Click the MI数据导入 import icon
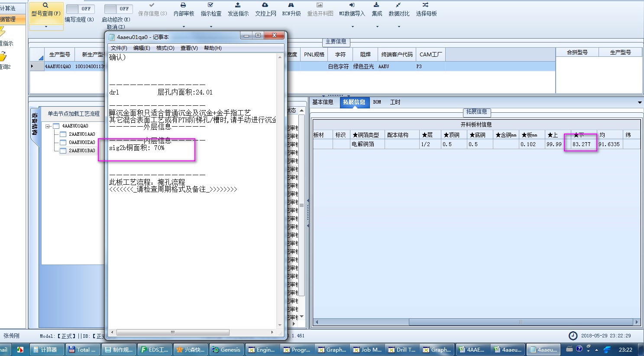Image resolution: width=644 pixels, height=356 pixels. click(352, 5)
